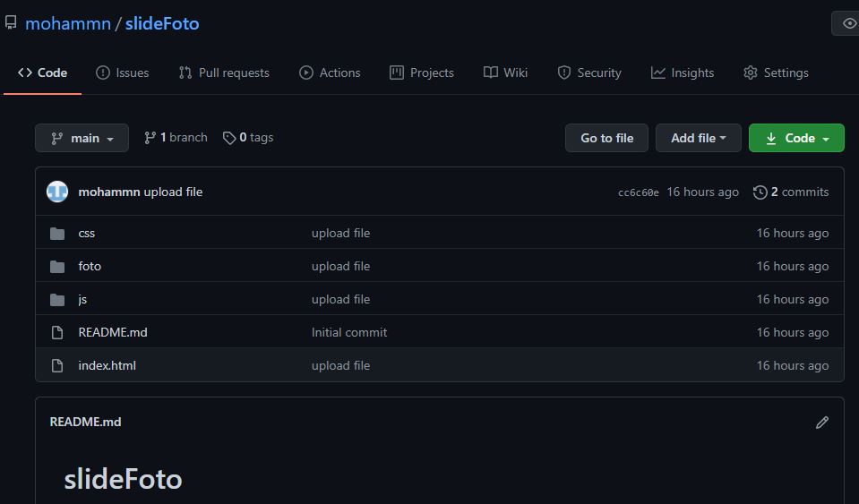Image resolution: width=859 pixels, height=504 pixels.
Task: Click the tag icon beside 0 tags
Action: point(229,138)
